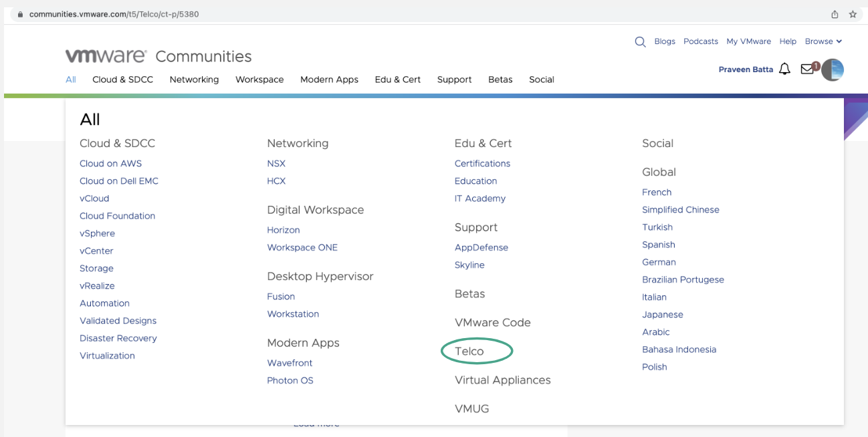This screenshot has height=437, width=868.
Task: Open the Certifications link
Action: click(x=482, y=164)
